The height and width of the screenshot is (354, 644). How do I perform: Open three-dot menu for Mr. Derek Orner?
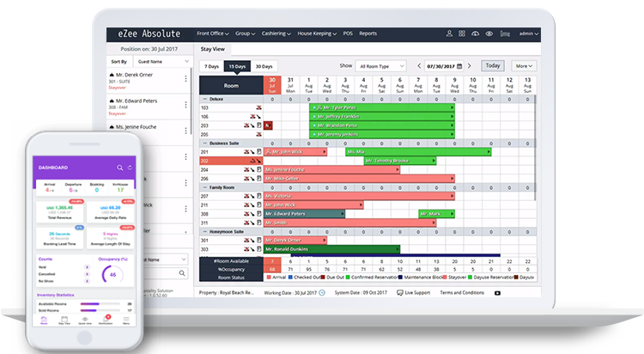(x=186, y=80)
